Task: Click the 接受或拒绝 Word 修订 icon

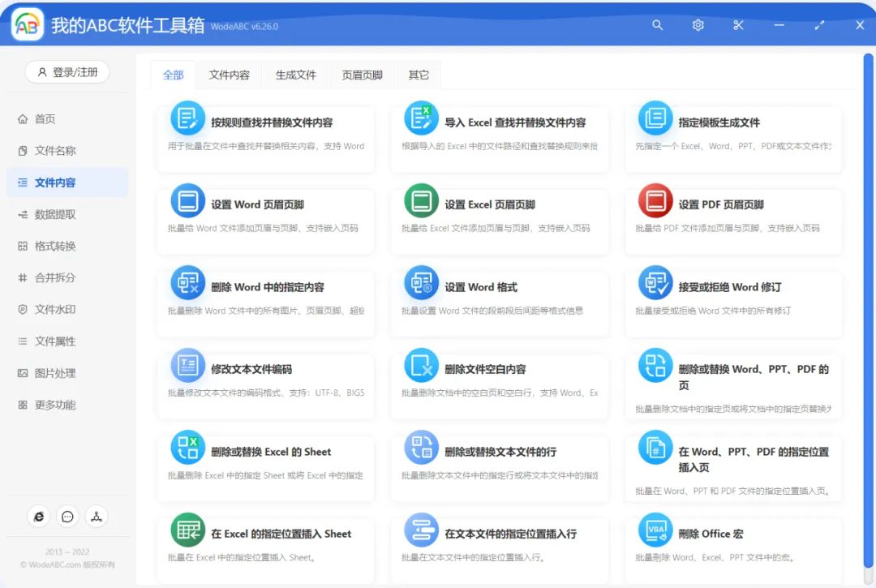Action: [x=655, y=282]
